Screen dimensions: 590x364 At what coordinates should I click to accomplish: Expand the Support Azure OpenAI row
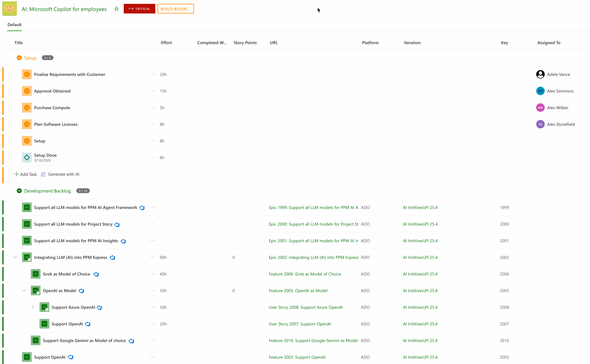click(x=33, y=307)
